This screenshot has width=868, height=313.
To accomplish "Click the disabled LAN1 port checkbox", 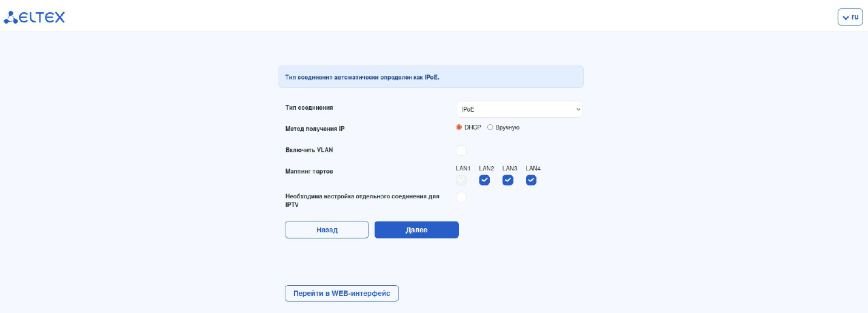I will 461,180.
